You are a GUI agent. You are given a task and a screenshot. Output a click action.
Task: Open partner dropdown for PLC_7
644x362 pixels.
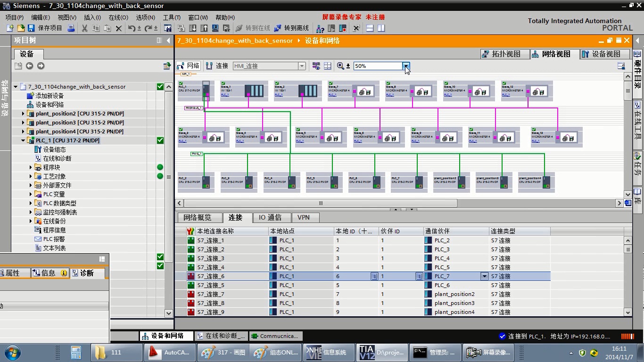(484, 277)
